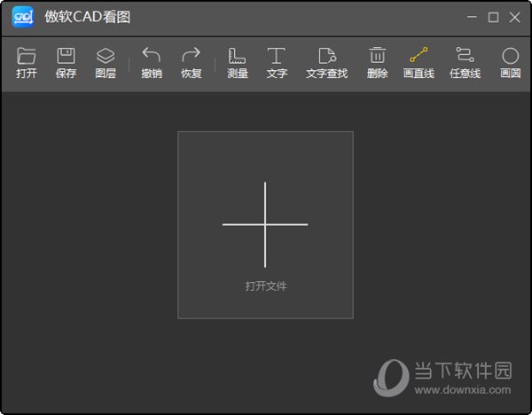Minimize the 傲软CAD看图 window
Image resolution: width=532 pixels, height=415 pixels.
tap(472, 17)
